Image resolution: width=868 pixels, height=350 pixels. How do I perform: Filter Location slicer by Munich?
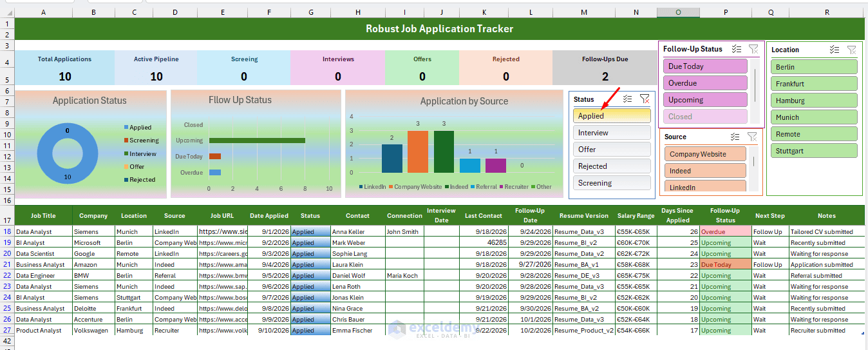point(814,117)
